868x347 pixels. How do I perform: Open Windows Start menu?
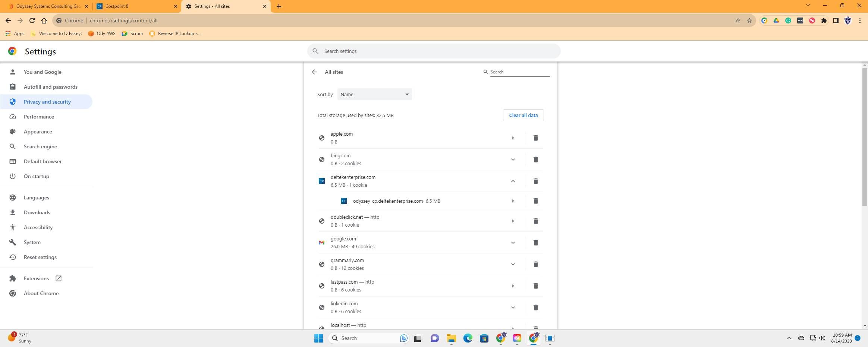318,338
